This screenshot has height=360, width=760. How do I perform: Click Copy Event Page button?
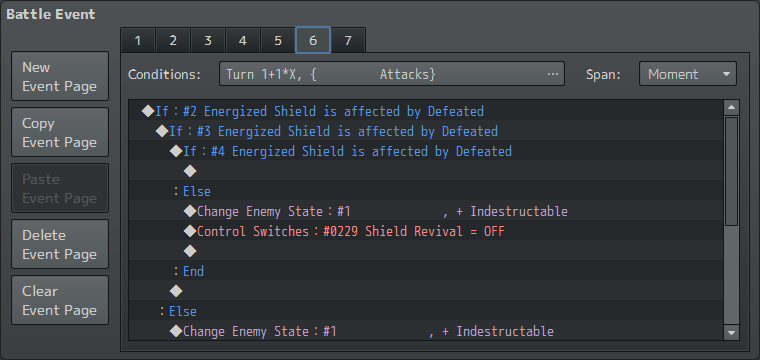click(x=60, y=132)
